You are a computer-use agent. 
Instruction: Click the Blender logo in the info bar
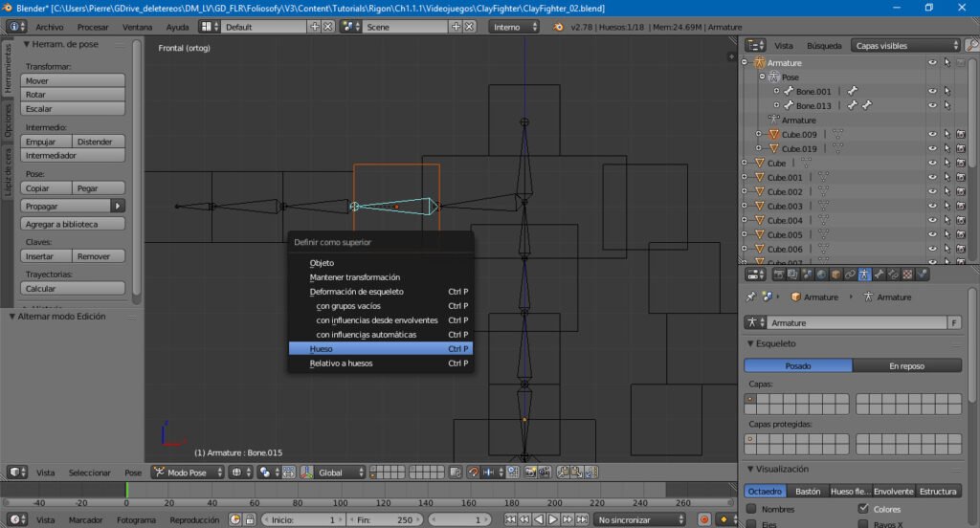(558, 27)
